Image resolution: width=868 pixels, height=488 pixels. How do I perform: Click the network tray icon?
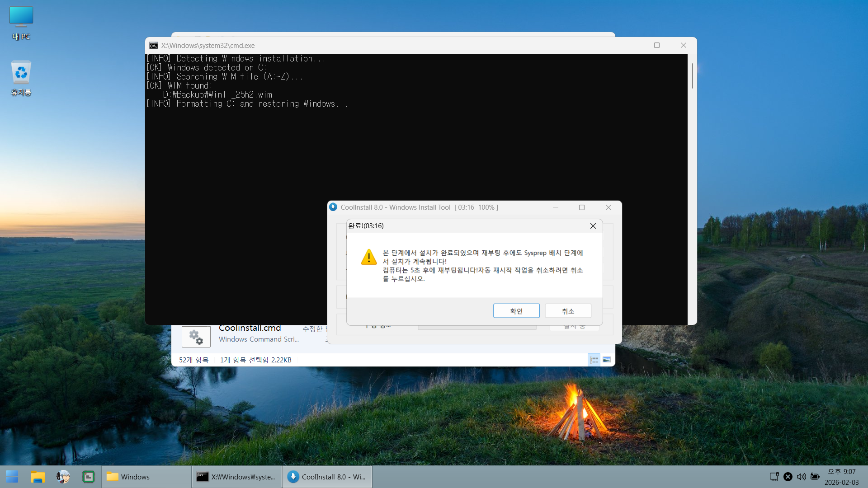click(x=774, y=477)
